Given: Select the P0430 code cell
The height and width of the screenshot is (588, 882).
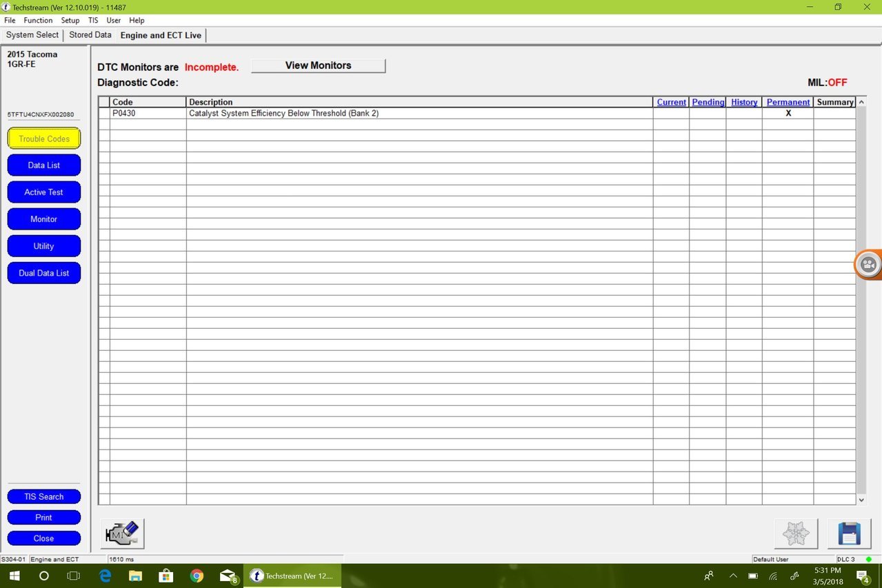Looking at the screenshot, I should (148, 113).
